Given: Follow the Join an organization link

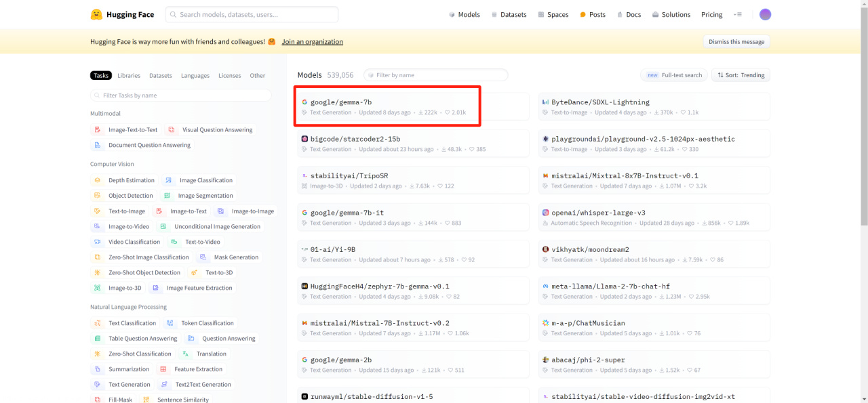Looking at the screenshot, I should (313, 41).
